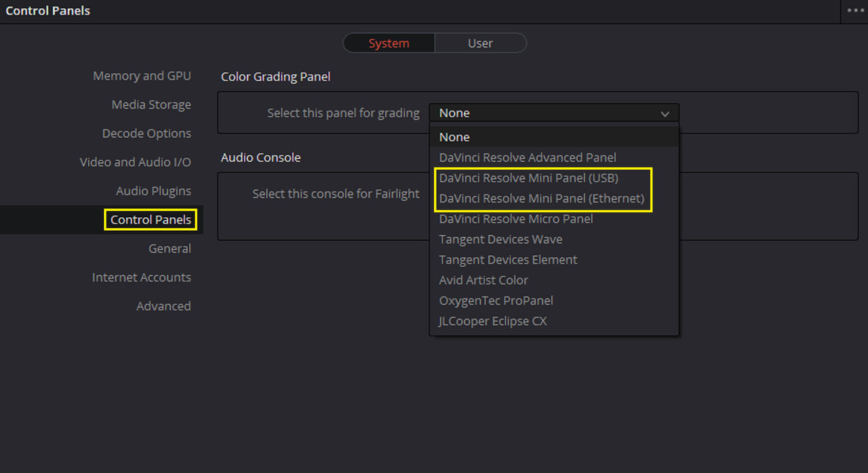868x473 pixels.
Task: Select Avid Artist Color panel
Action: (x=554, y=280)
